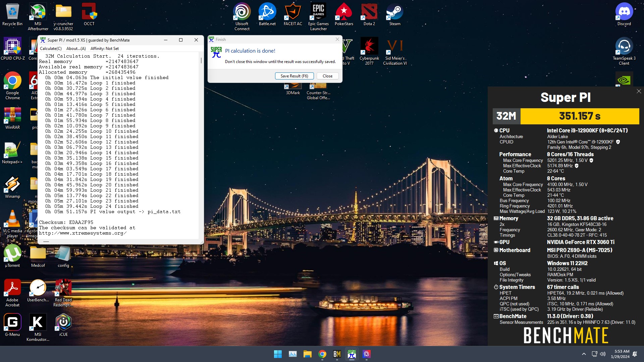Launch the TeamSpeak 3 Client icon
Screen dimensions: 644x362
[624, 51]
